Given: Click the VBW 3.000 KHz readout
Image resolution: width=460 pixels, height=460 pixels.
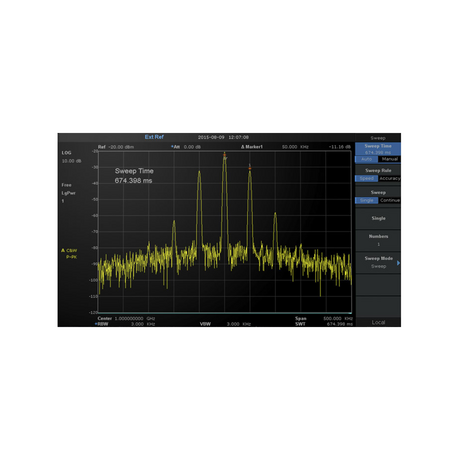Looking at the screenshot, I should (225, 324).
